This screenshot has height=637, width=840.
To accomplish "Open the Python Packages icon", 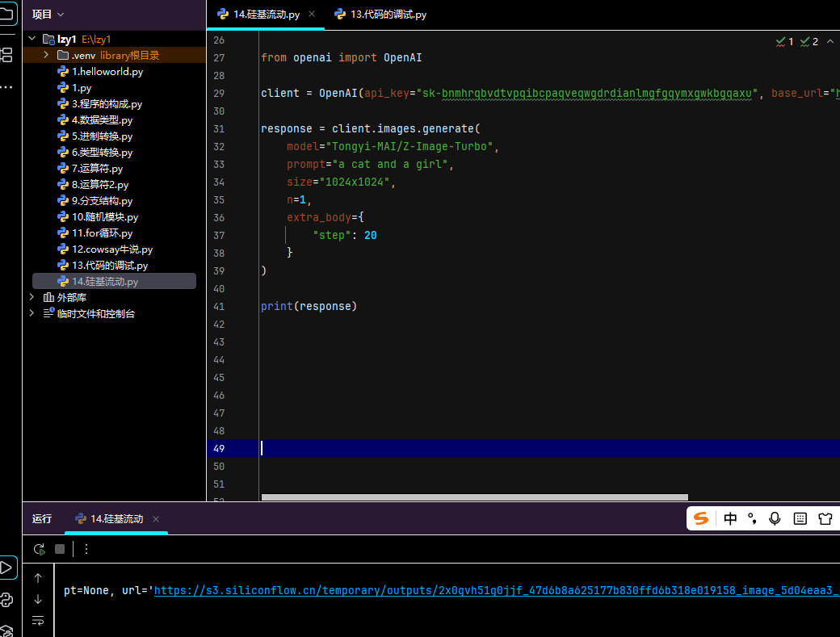I will click(6, 631).
